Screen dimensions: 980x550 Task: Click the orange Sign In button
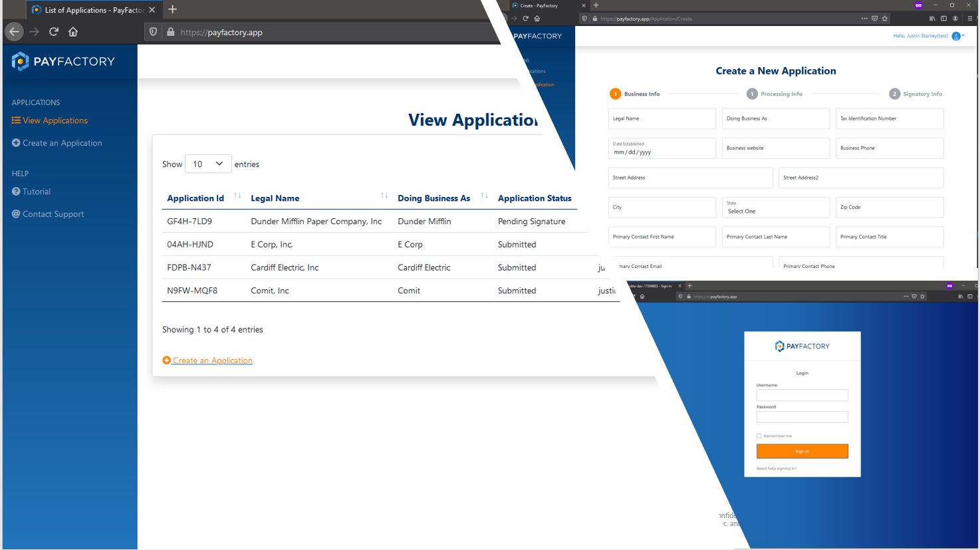(x=802, y=451)
